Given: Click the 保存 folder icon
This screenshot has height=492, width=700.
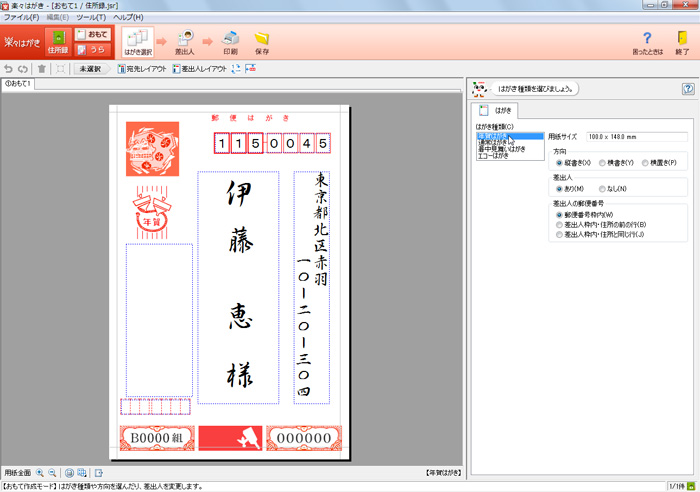Looking at the screenshot, I should coord(262,42).
